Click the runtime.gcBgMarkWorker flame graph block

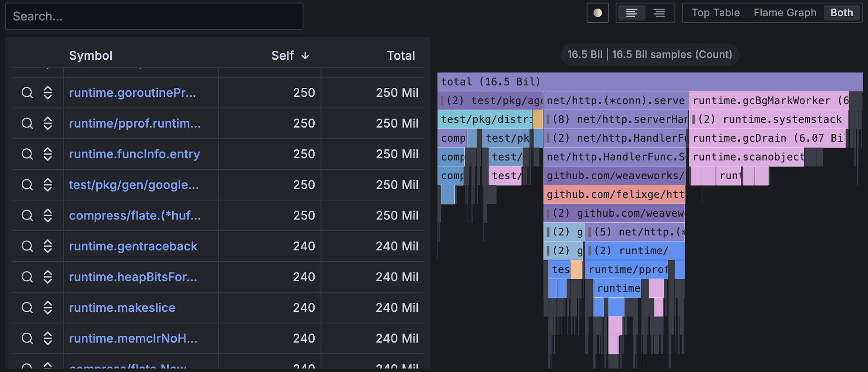(x=769, y=100)
